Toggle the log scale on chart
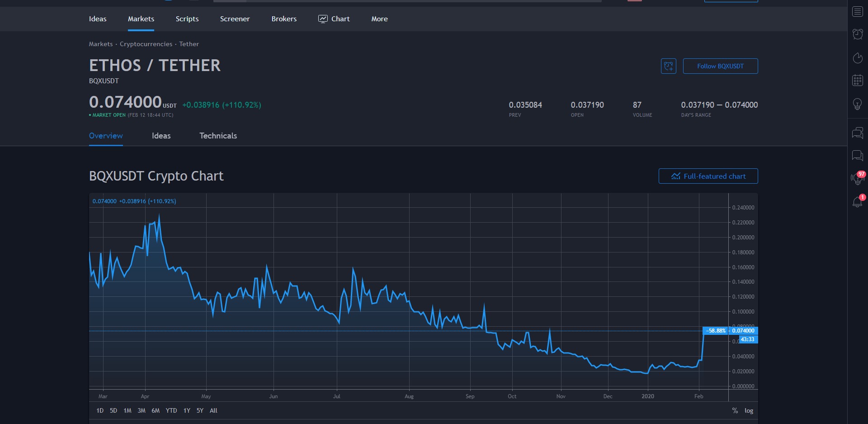 [749, 410]
